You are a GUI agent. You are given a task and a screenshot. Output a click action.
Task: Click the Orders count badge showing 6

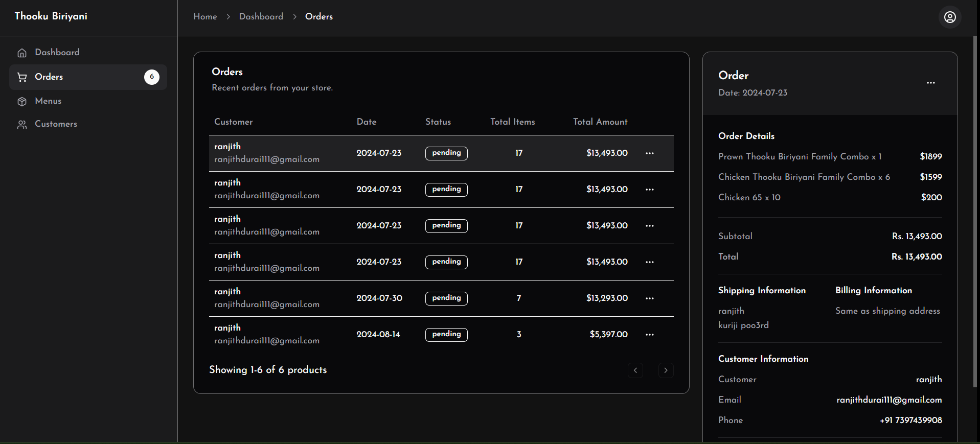(151, 77)
